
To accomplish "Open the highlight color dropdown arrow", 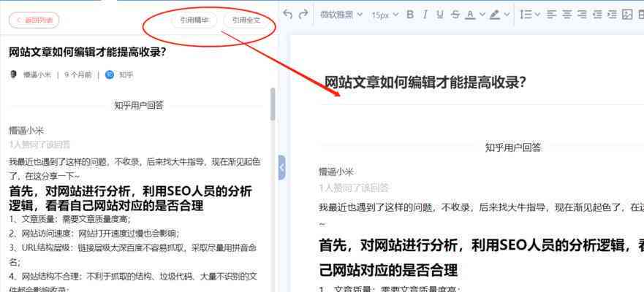I will (x=507, y=15).
